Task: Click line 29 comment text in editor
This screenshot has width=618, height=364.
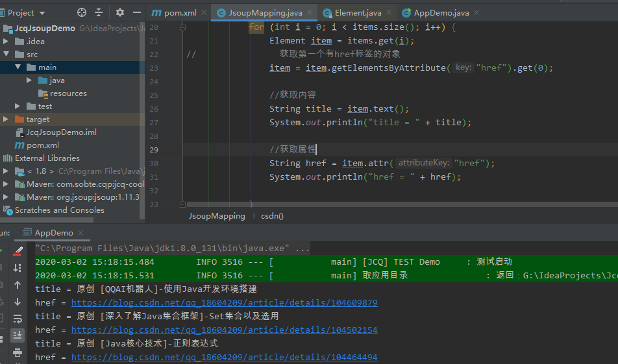Action: point(292,149)
